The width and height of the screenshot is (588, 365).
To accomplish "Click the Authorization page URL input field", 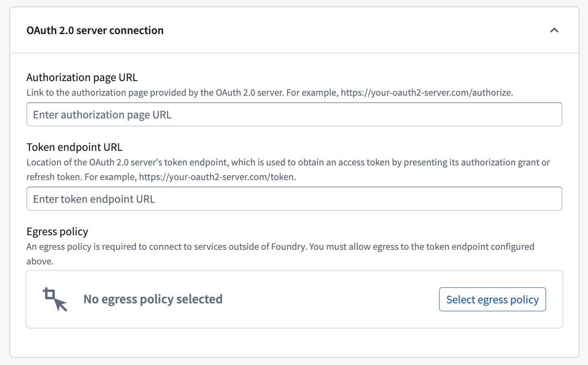I will click(x=294, y=114).
